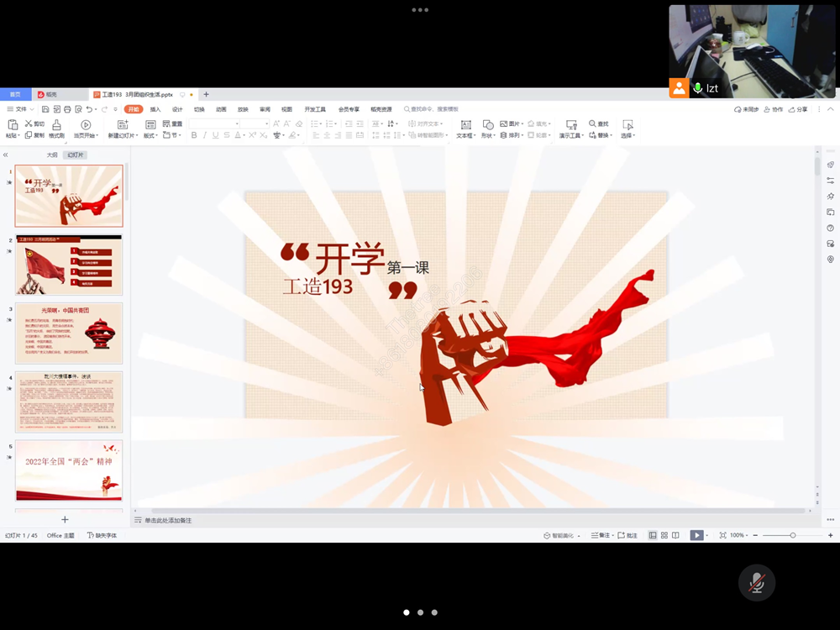Open the zoom percentage 100% dropdown
This screenshot has height=630, width=840.
tap(739, 535)
